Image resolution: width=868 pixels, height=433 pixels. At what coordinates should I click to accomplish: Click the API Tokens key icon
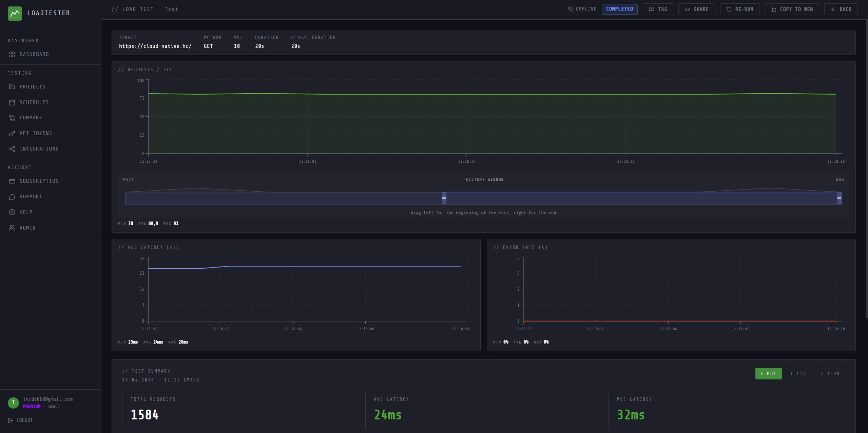coord(12,133)
